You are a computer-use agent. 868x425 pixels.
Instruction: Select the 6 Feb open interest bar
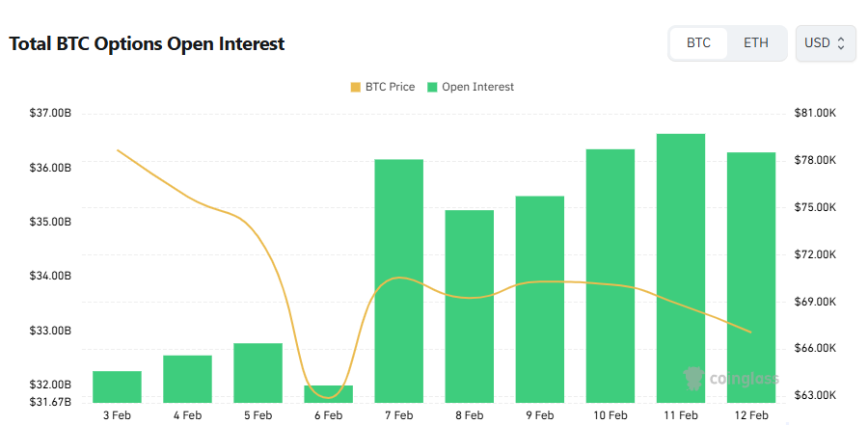(328, 394)
